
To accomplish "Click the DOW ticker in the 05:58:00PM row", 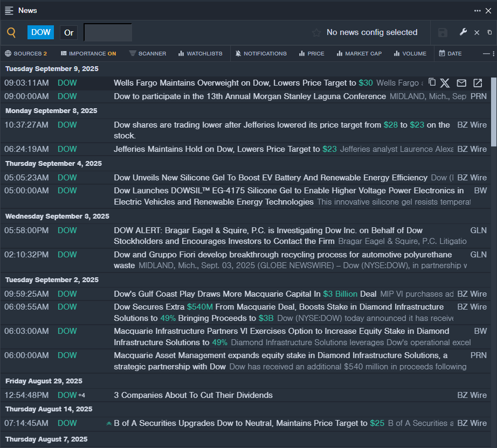I will click(67, 230).
